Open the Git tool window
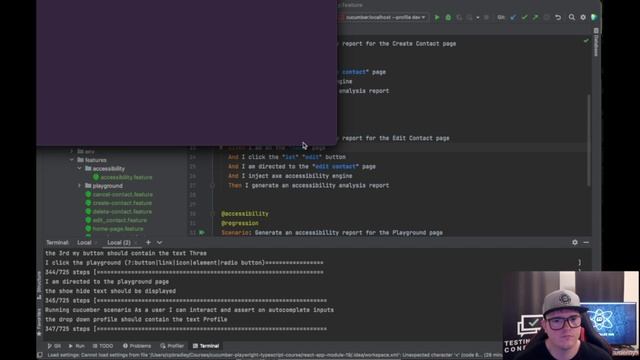Image resolution: width=640 pixels, height=360 pixels. pyautogui.click(x=54, y=346)
